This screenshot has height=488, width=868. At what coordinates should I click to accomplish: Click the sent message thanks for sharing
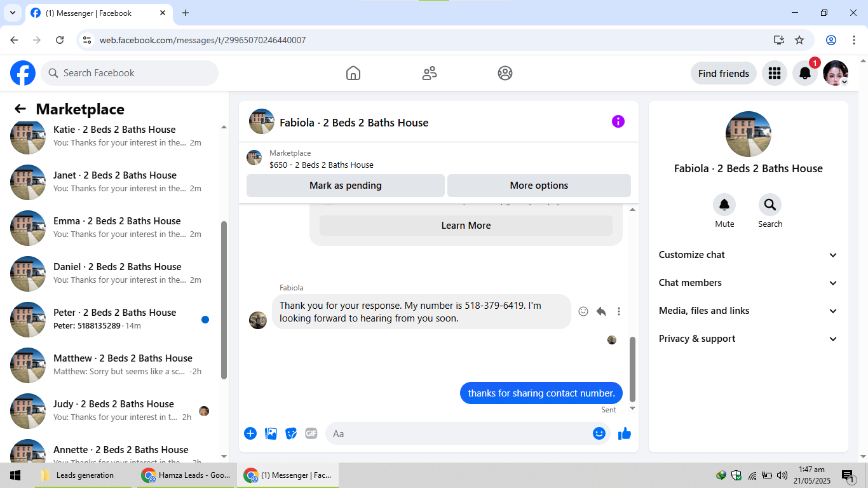(x=541, y=393)
